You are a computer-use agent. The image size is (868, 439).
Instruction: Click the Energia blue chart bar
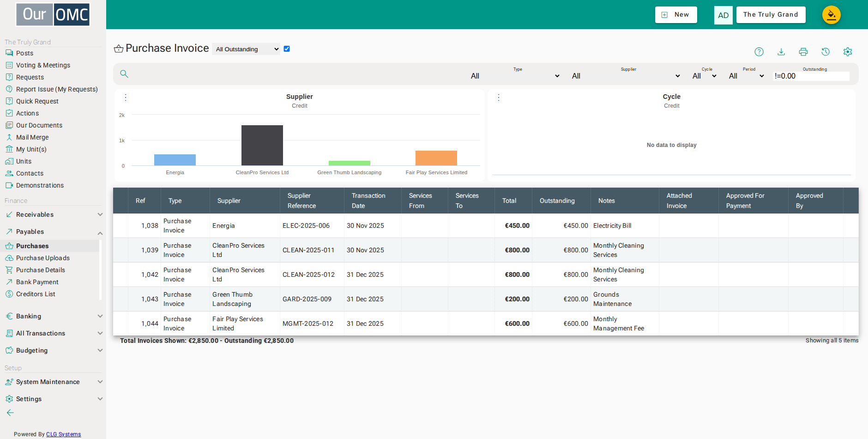(x=175, y=160)
